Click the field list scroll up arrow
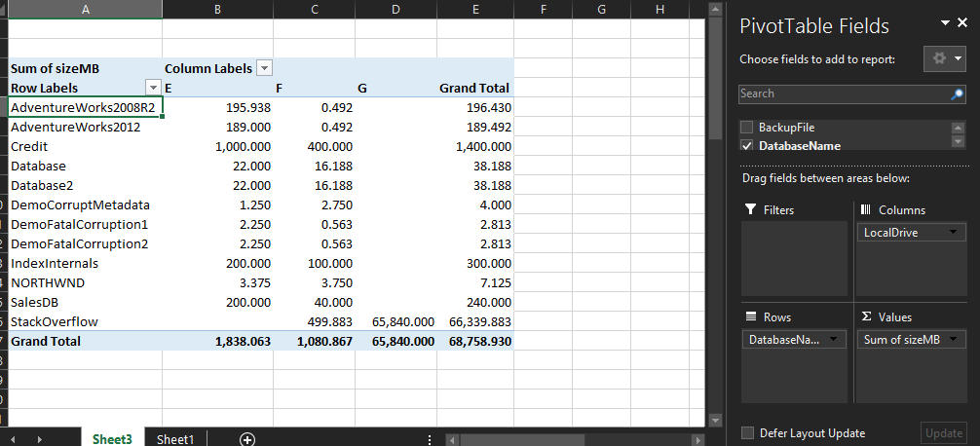 [957, 128]
